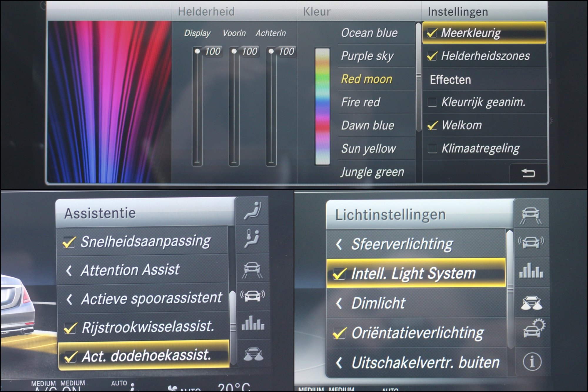Enable the Kleurrijk geanim. checkbox
The height and width of the screenshot is (392, 588).
(x=432, y=102)
